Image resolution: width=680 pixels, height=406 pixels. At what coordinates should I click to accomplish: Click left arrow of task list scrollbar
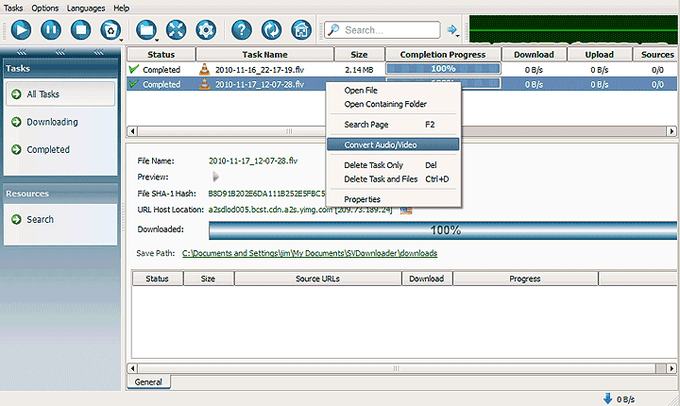click(133, 131)
